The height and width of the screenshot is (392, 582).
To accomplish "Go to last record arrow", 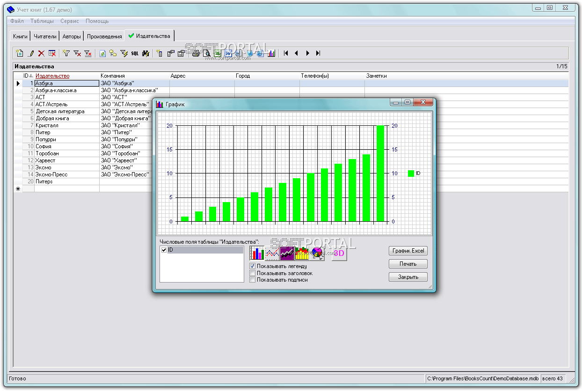I will pyautogui.click(x=318, y=53).
